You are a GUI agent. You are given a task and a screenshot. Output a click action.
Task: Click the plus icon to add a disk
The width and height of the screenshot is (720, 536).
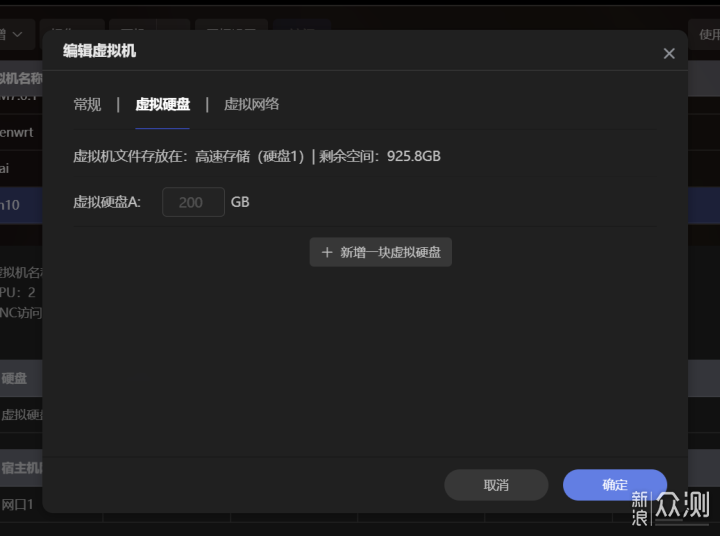point(327,252)
